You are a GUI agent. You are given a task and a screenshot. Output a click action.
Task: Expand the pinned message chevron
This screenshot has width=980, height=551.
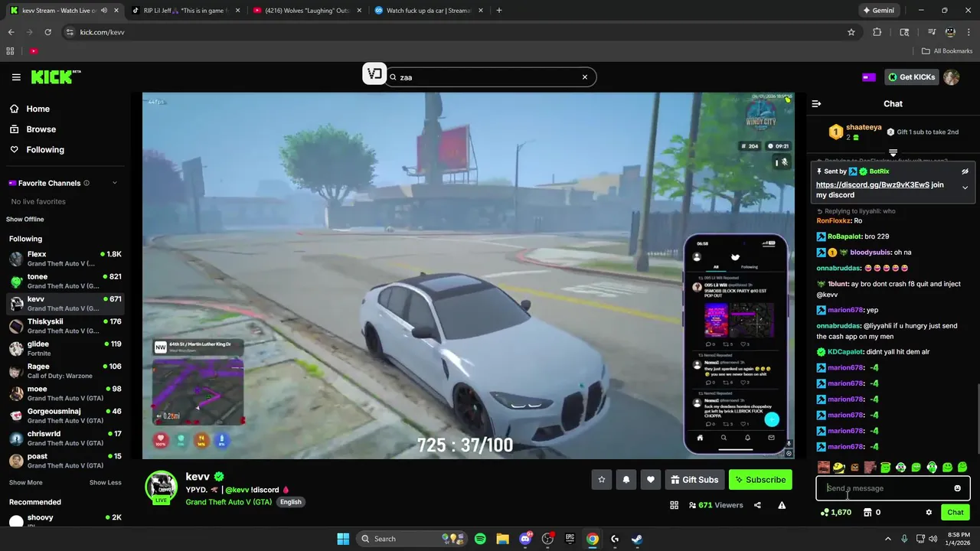coord(965,187)
